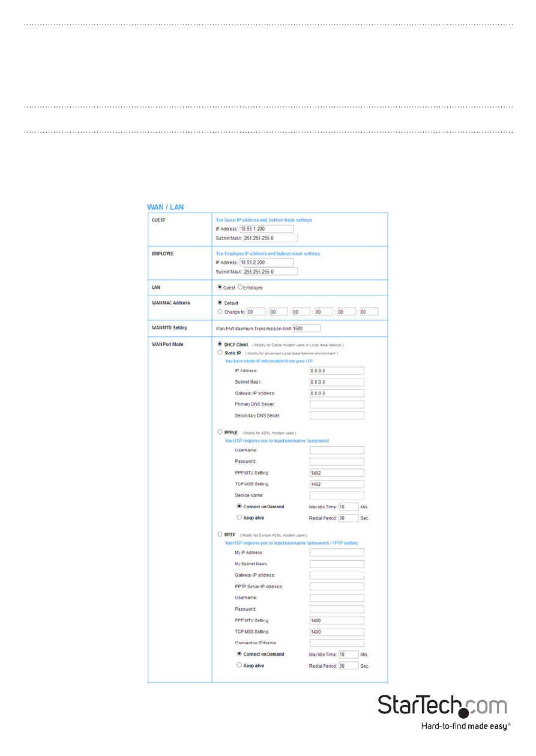Choose PPTP WAN port mode
The width and height of the screenshot is (536, 756).
point(219,534)
